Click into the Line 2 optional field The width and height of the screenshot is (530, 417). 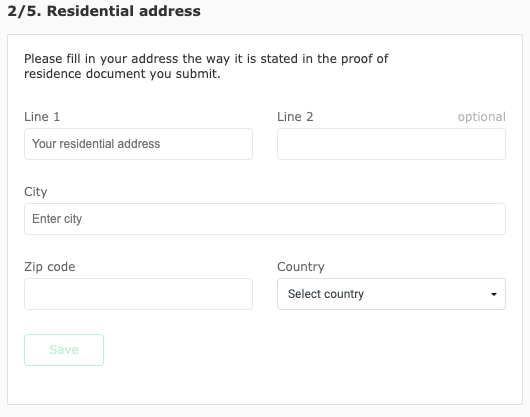391,144
